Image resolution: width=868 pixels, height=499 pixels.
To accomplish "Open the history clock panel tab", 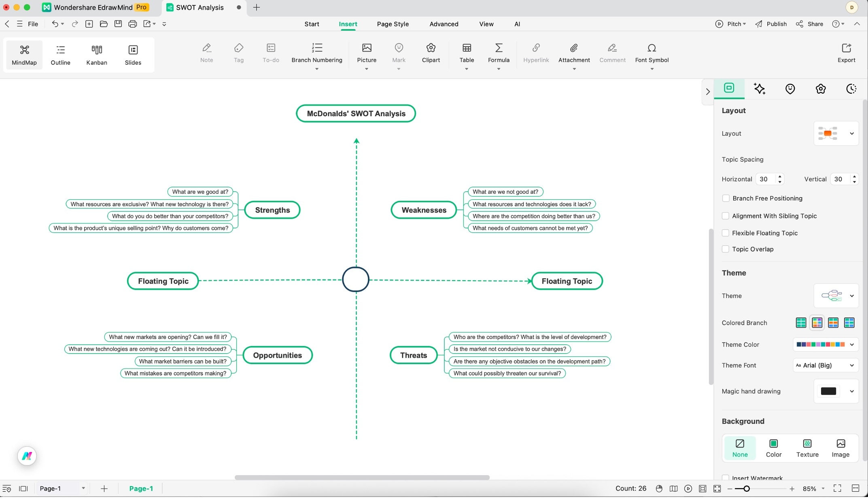I will pos(851,89).
